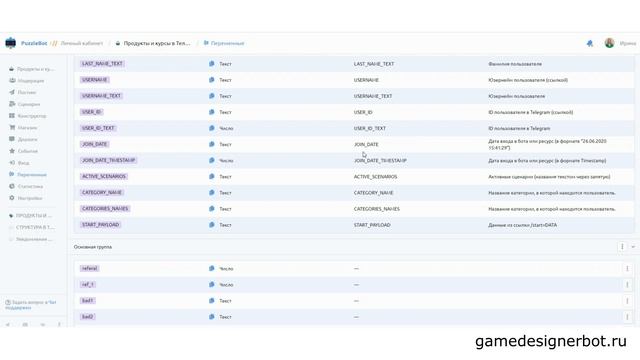The height and width of the screenshot is (360, 640).
Task: Click the LAST_NAME_TEXT variable tag
Action: click(x=102, y=64)
